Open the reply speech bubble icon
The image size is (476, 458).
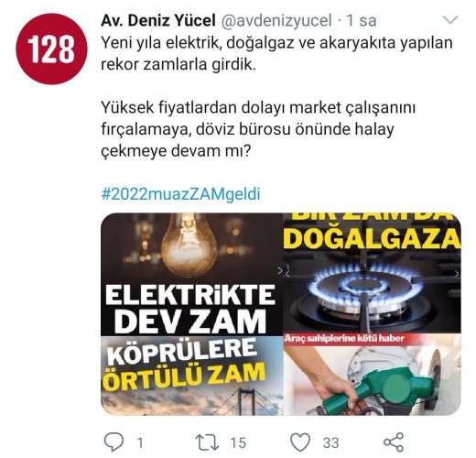pos(114,442)
